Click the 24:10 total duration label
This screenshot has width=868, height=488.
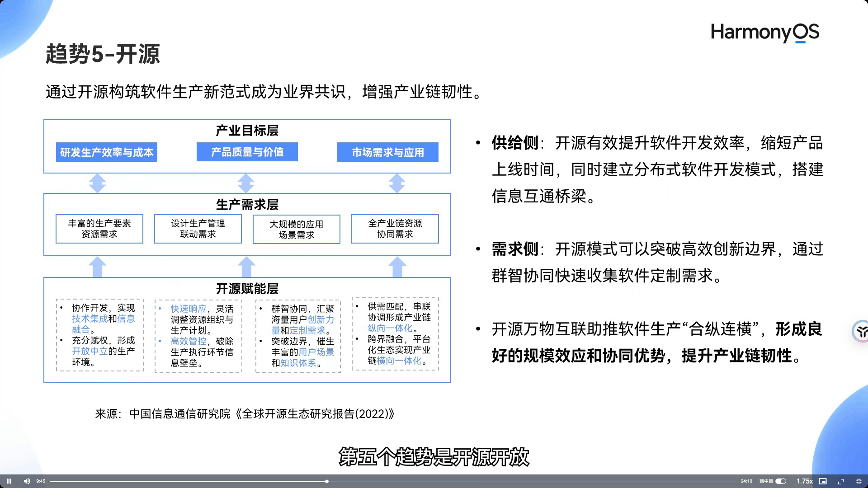coord(746,481)
